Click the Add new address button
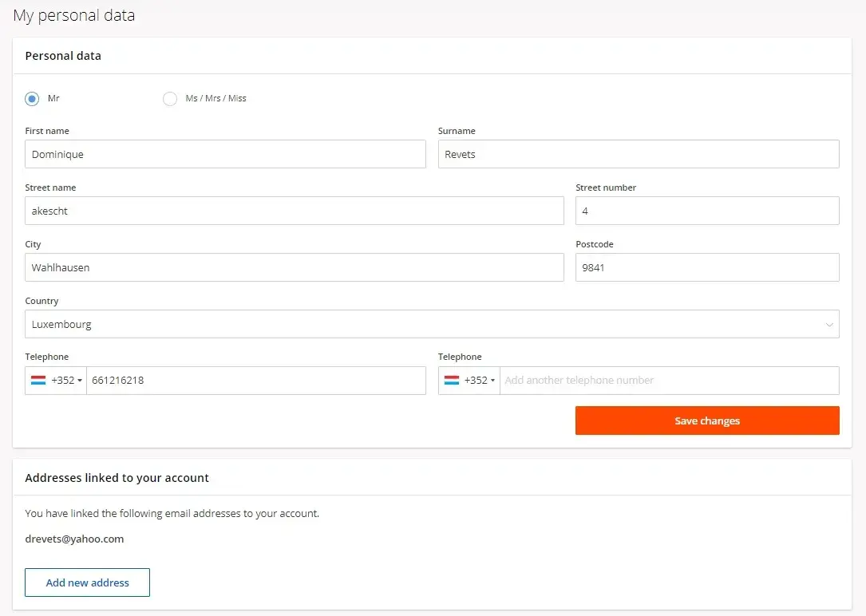Screen dimensions: 866x616 tap(87, 582)
